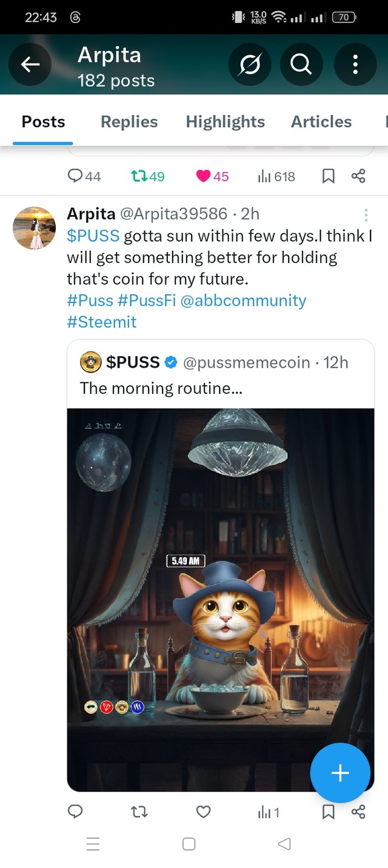Visit the @abbcommunity mention
The height and width of the screenshot is (868, 388).
[x=243, y=300]
